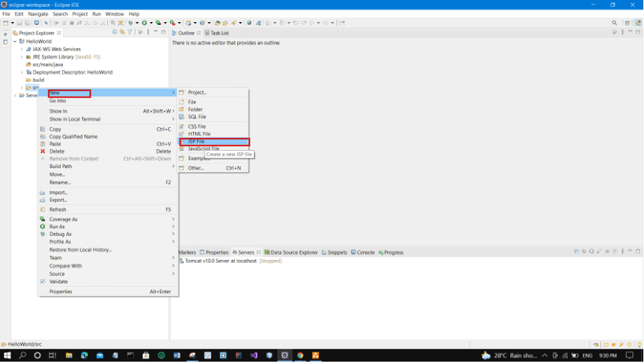
Task: Click the filter funnel icon in Project Explorer
Action: tap(130, 32)
